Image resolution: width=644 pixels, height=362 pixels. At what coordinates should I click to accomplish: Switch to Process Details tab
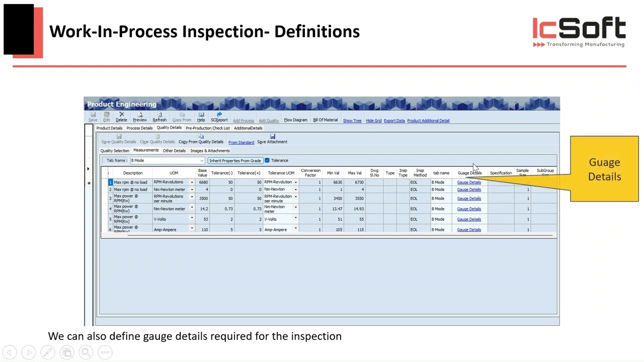pos(139,128)
